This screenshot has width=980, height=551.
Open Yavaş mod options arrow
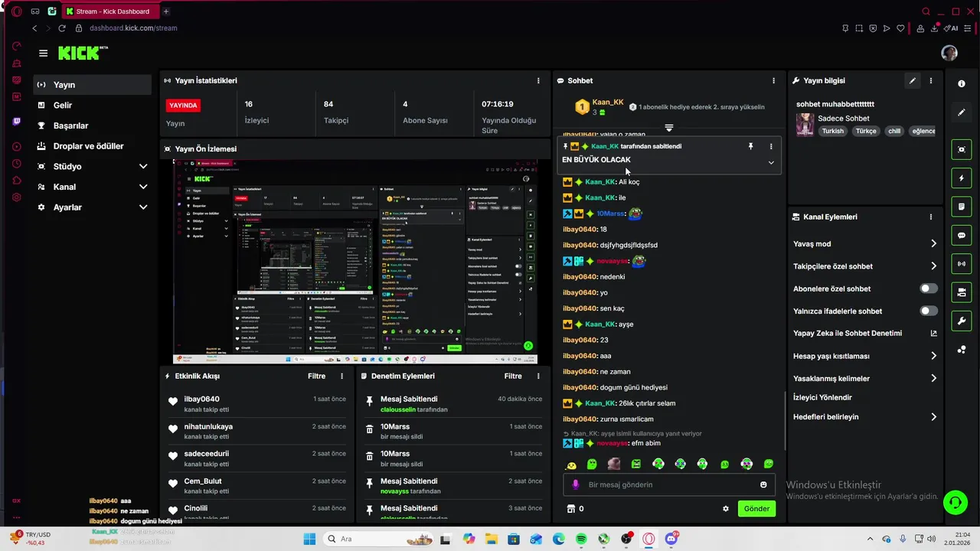click(933, 243)
